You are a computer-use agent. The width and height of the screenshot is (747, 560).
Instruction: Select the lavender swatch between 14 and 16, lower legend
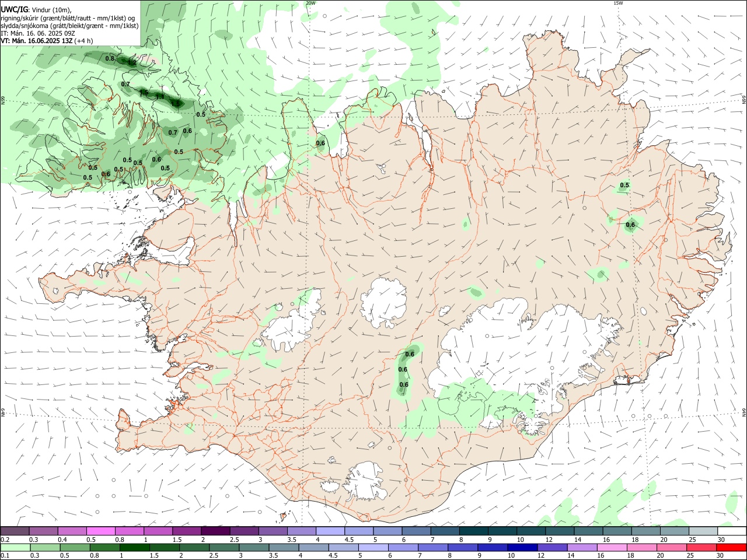[x=581, y=548]
